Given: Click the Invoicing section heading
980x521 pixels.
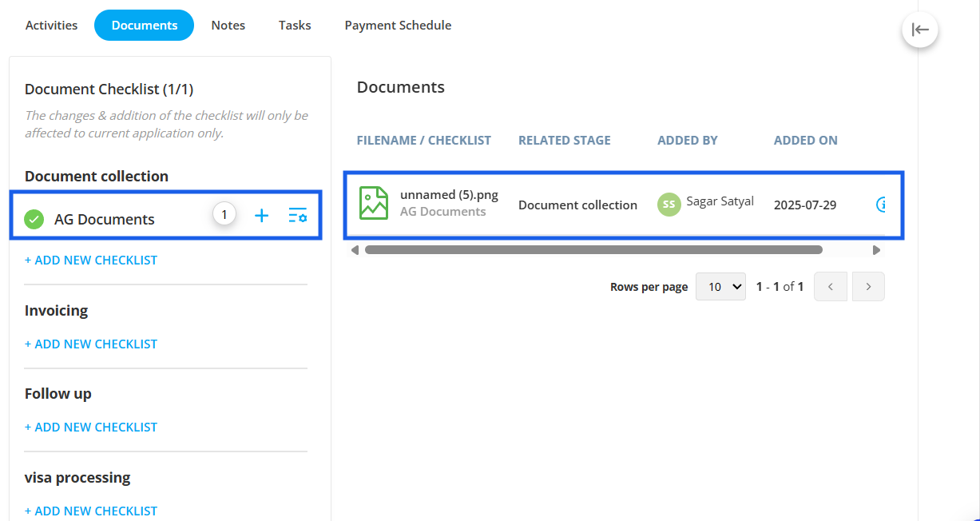Looking at the screenshot, I should 56,310.
